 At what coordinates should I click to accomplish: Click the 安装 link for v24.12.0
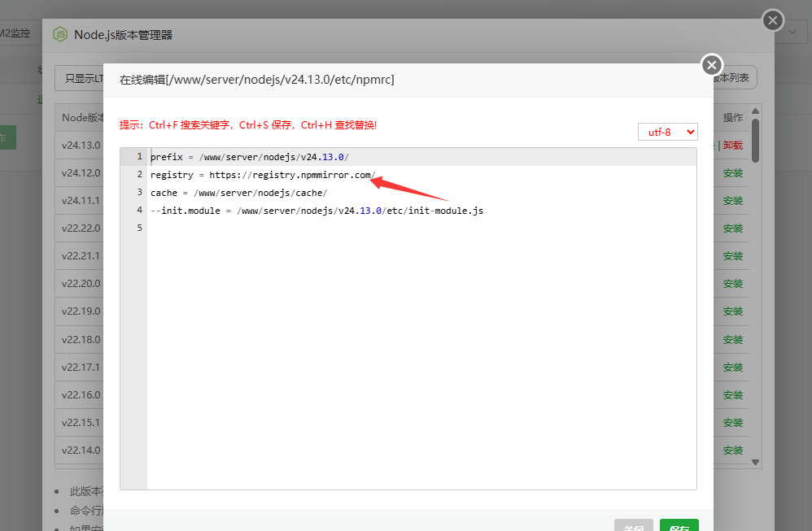tap(732, 173)
